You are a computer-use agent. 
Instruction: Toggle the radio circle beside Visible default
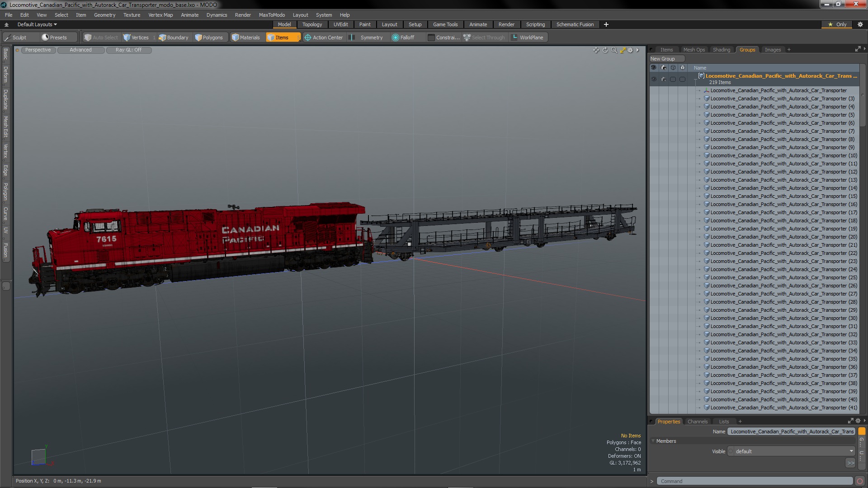click(730, 451)
